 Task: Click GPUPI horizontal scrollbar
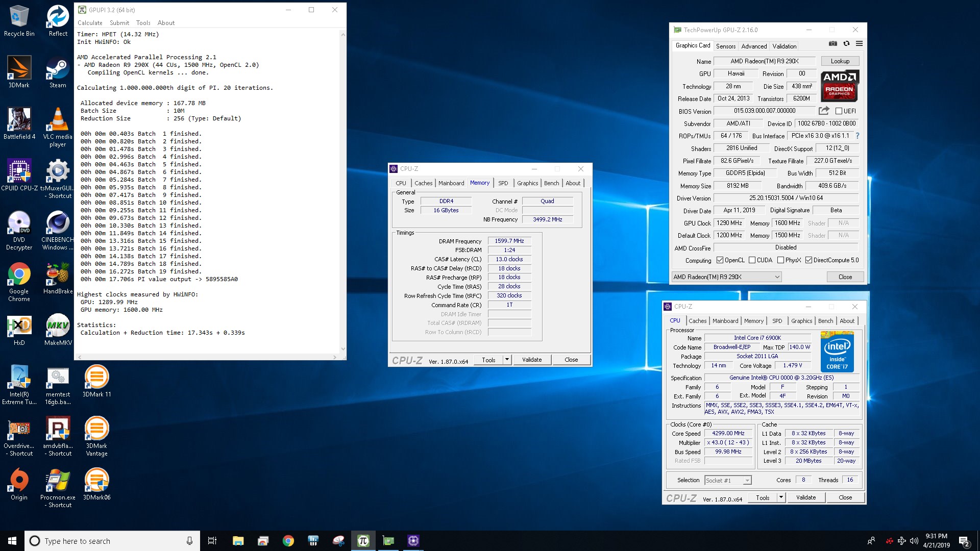208,357
